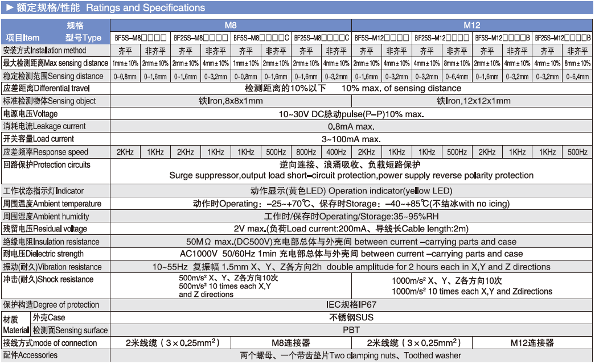Select the 800Hz response speed cell
Screen dimensions: 595x364
[306, 152]
